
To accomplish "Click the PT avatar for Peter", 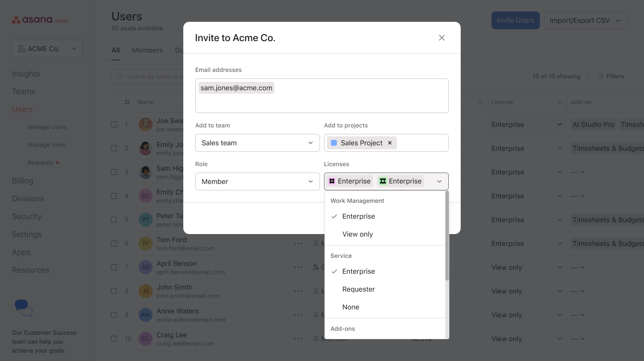I will 146,220.
